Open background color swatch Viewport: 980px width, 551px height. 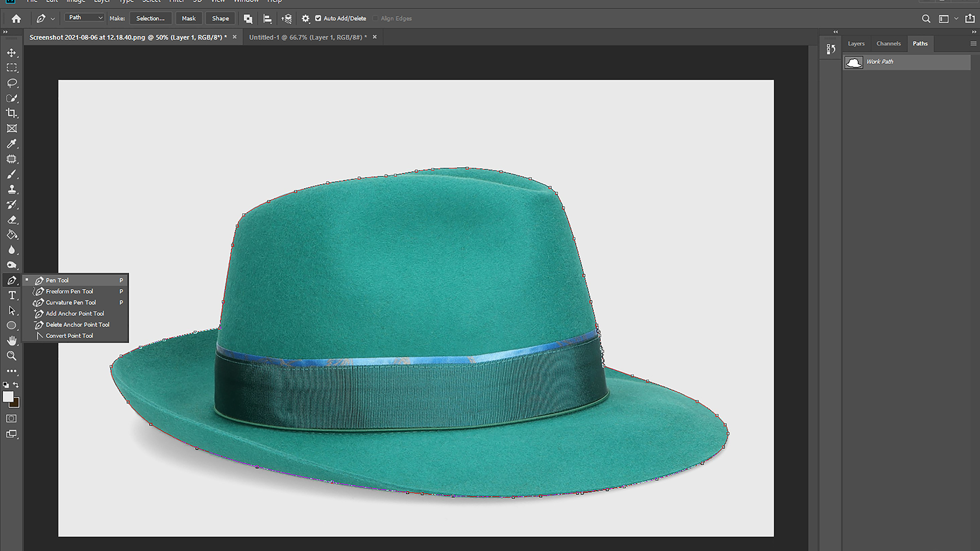(16, 404)
